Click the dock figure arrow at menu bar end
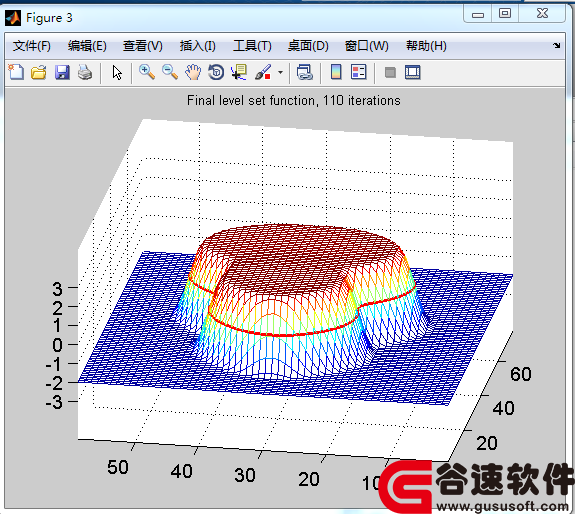575x514 pixels. (557, 45)
